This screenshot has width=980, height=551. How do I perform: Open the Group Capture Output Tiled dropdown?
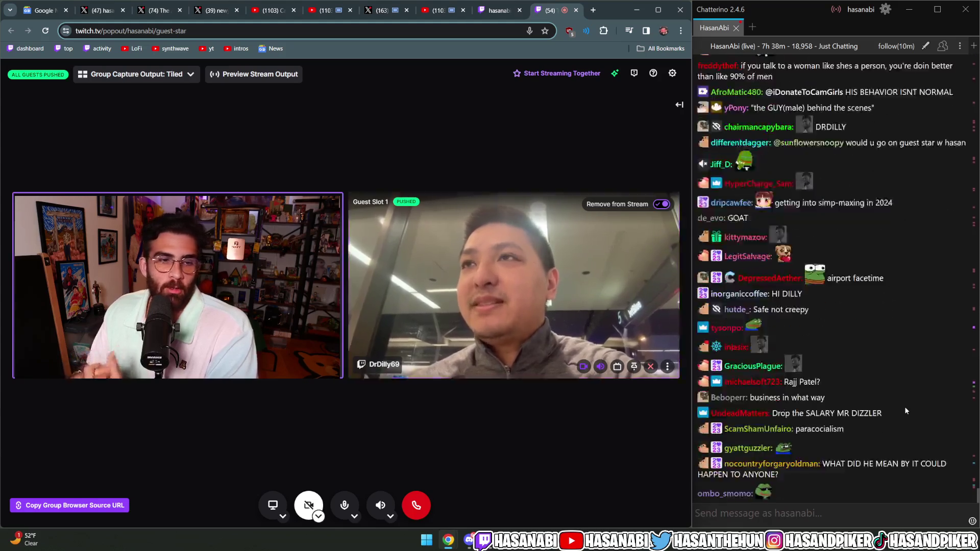136,74
